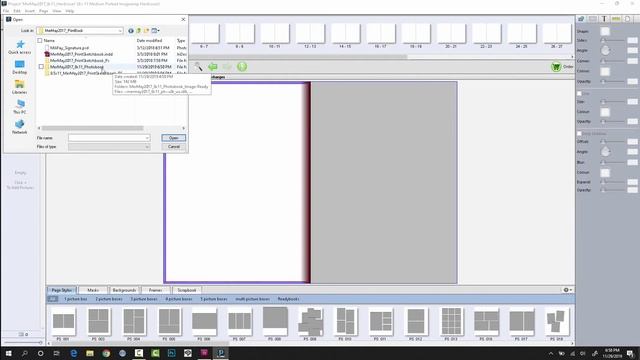Click the green round info icon in toolbar
640x360 pixels.
(x=242, y=67)
